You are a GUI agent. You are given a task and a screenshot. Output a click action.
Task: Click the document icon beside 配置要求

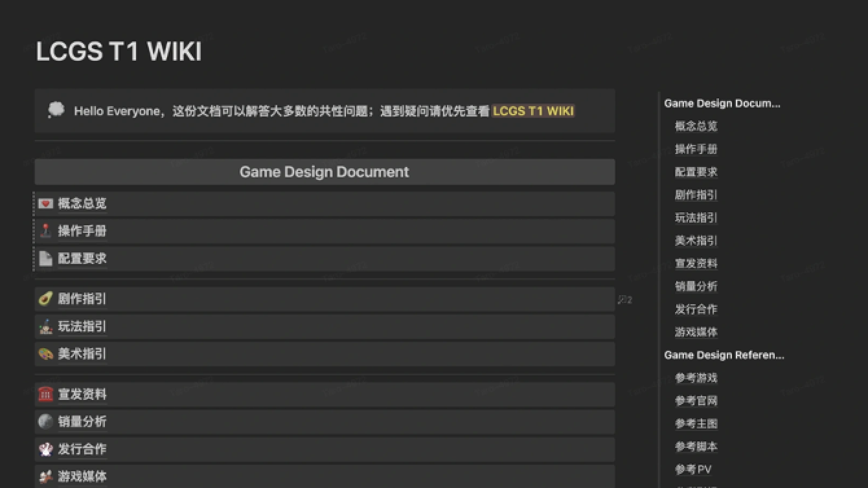tap(45, 258)
